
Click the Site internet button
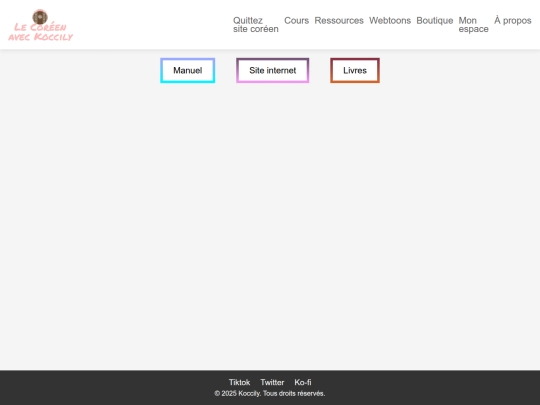tap(273, 71)
